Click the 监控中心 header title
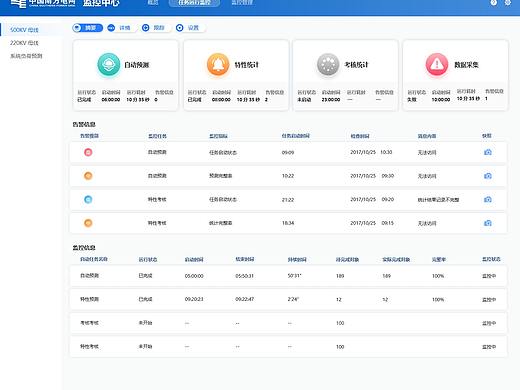This screenshot has height=390, width=520. 101,3
